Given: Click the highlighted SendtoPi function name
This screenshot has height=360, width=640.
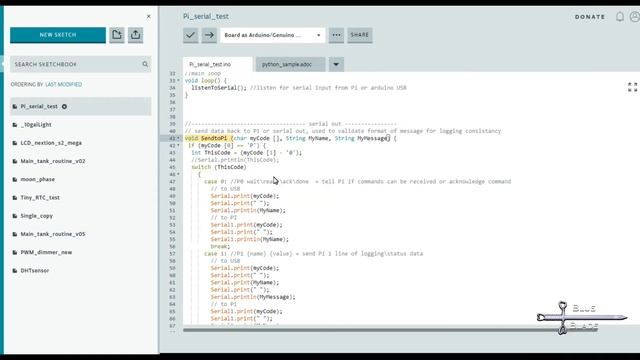Looking at the screenshot, I should coord(213,138).
